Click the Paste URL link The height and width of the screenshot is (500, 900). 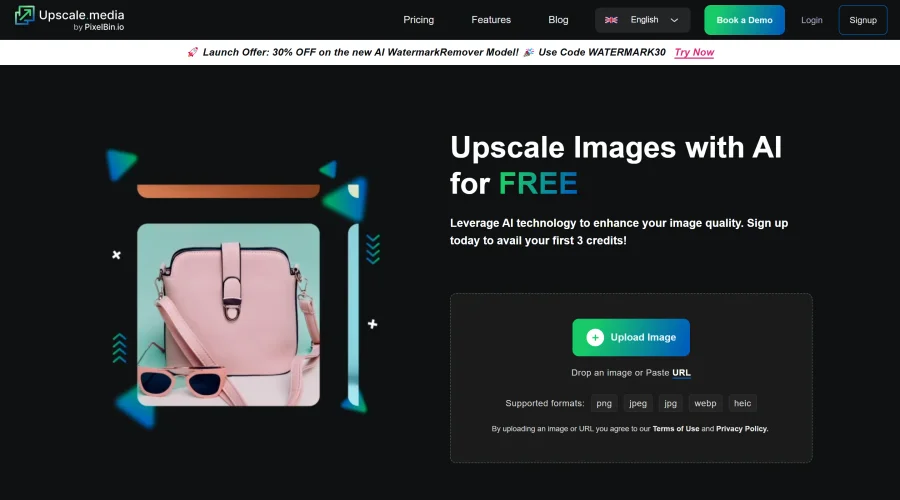[x=681, y=373]
